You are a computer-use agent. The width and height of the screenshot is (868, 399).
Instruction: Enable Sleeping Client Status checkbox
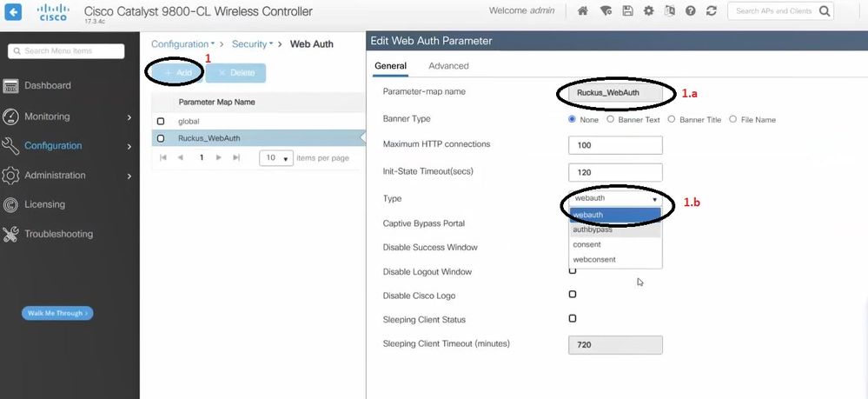(x=572, y=319)
